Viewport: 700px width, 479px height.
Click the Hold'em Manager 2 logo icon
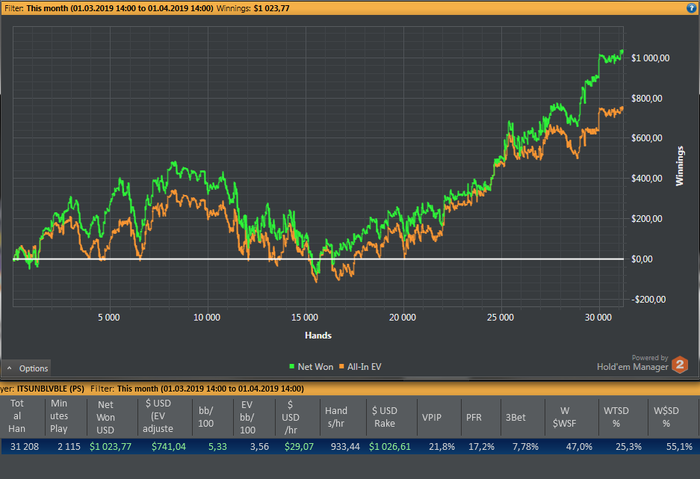(x=680, y=365)
